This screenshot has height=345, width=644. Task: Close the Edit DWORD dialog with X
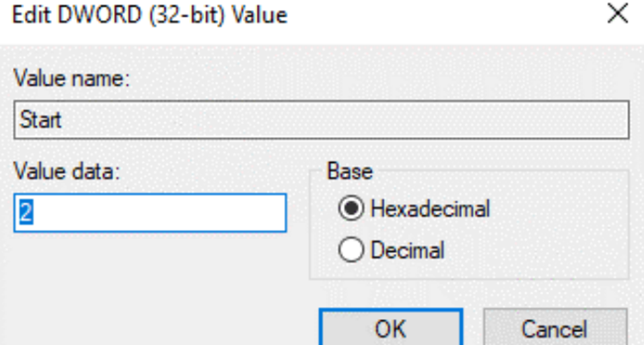[x=617, y=15]
